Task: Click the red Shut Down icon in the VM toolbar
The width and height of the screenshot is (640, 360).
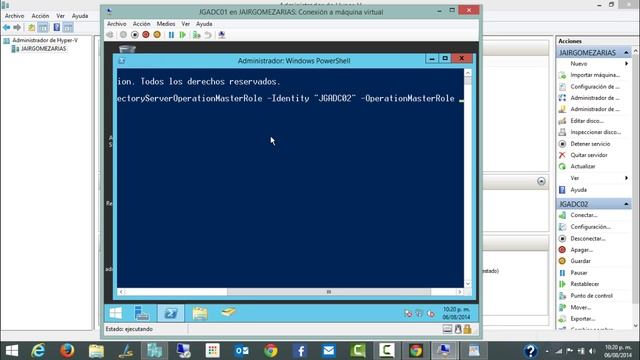Action: [x=146, y=35]
